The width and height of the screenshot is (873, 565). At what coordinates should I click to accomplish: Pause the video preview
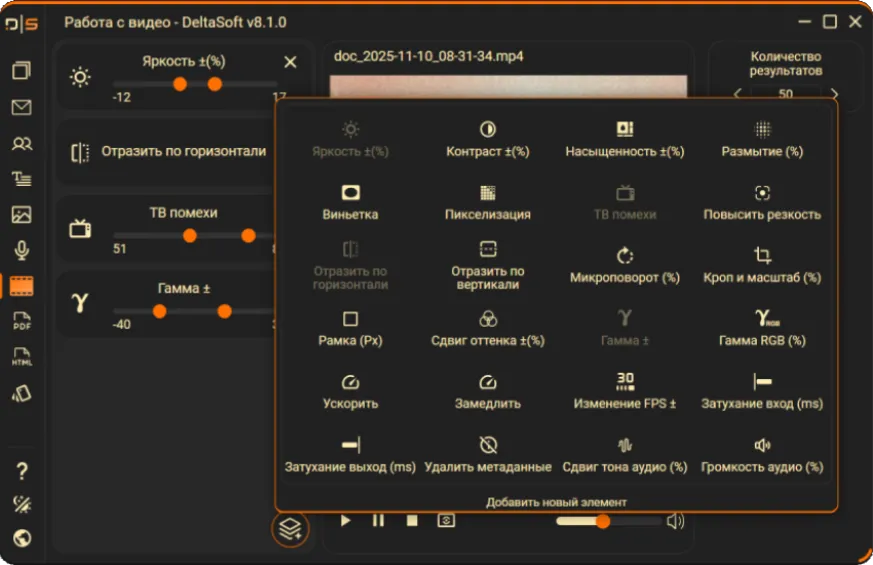(378, 520)
